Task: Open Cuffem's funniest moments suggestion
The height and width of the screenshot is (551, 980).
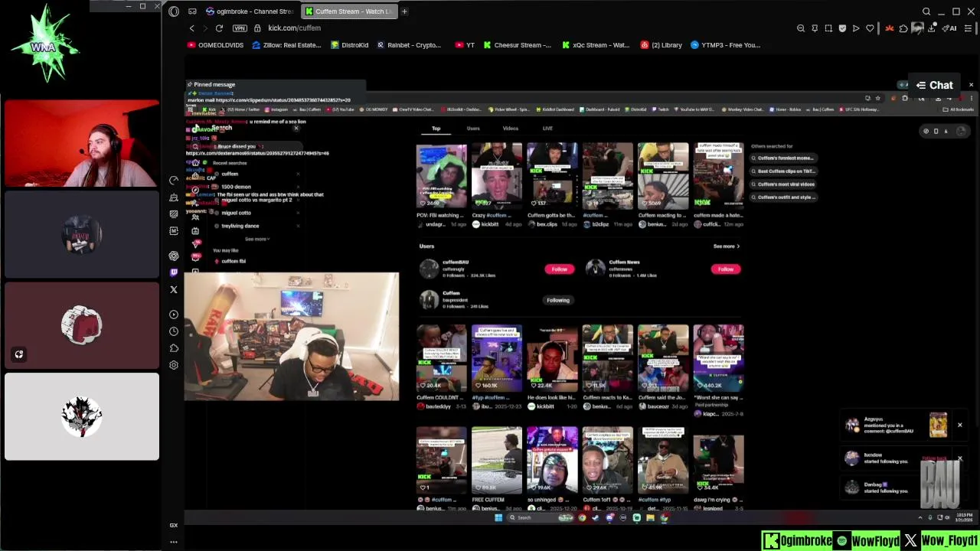Action: click(x=782, y=158)
